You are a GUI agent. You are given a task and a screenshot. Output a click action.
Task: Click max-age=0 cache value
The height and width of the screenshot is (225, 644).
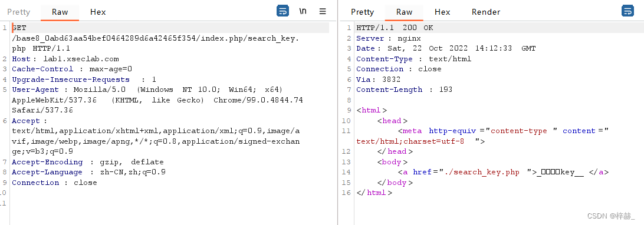pos(110,70)
